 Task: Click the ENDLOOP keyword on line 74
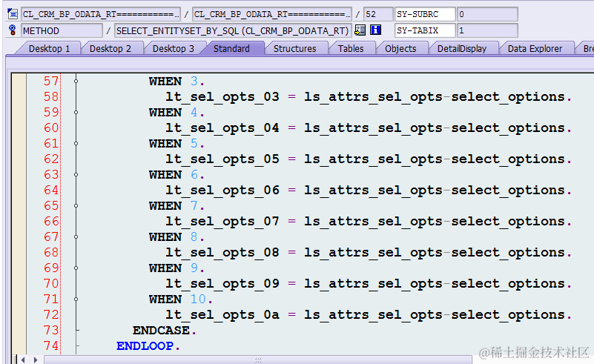(145, 345)
